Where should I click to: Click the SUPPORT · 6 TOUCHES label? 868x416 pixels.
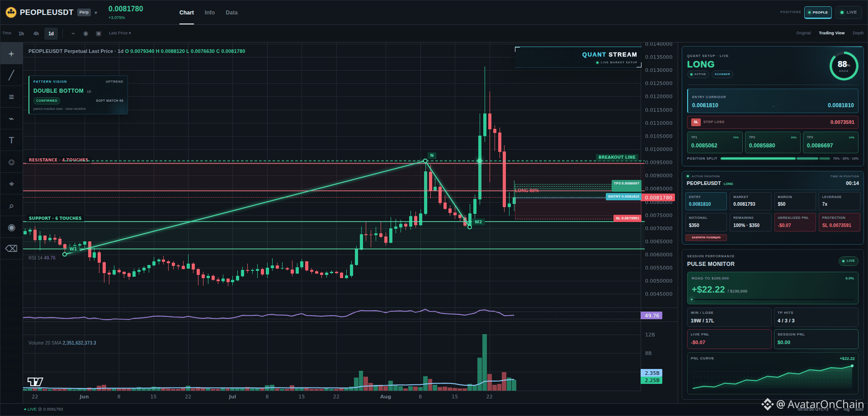(x=55, y=218)
